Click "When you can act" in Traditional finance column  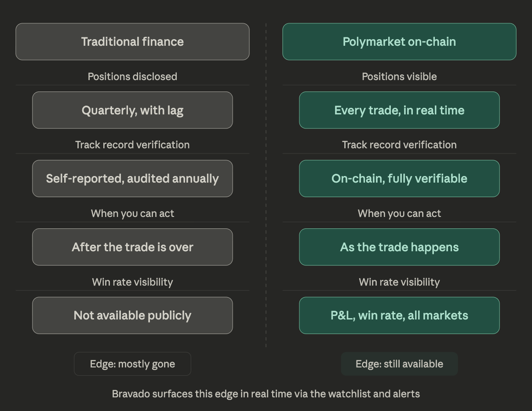tap(132, 213)
